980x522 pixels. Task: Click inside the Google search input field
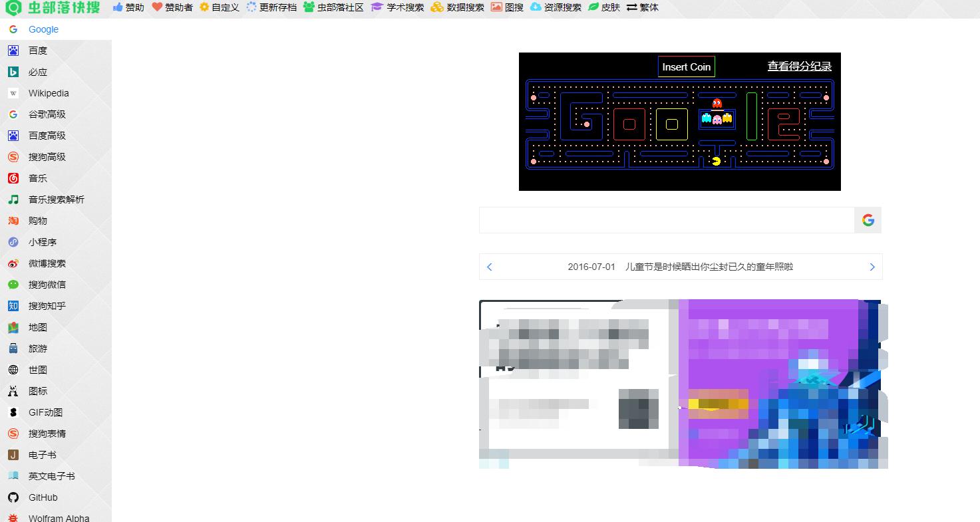tap(665, 219)
